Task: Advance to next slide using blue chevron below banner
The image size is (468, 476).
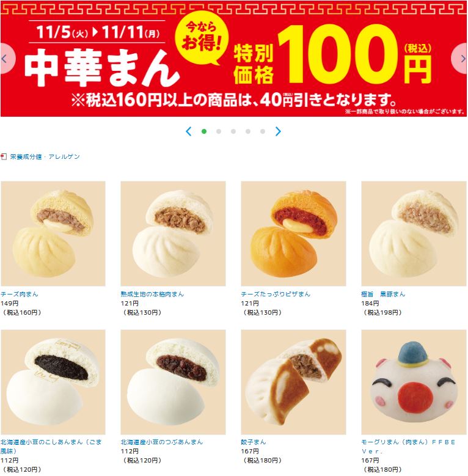Action: pos(278,131)
